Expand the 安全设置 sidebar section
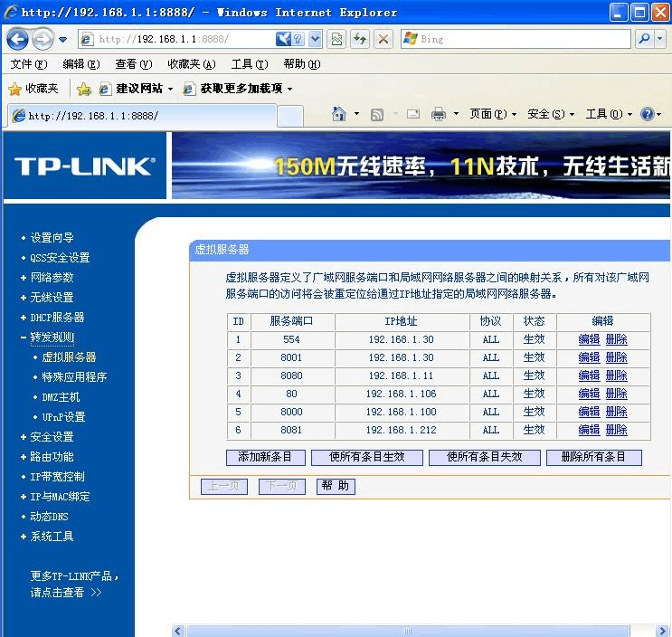Screen dimensions: 672x637 (52, 437)
